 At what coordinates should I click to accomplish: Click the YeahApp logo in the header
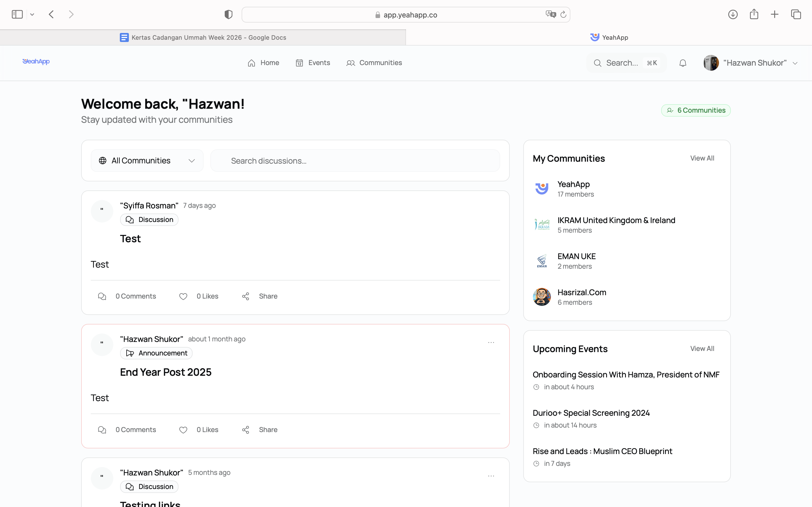click(x=36, y=62)
